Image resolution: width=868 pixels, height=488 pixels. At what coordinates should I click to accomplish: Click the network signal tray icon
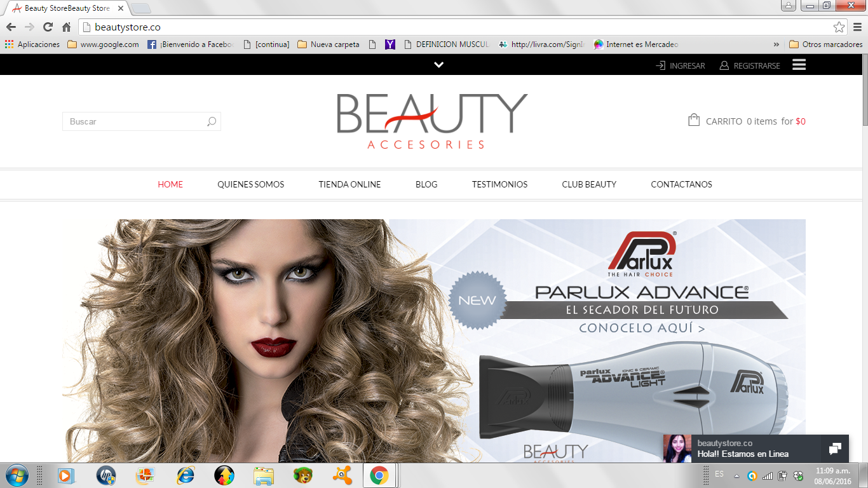(x=768, y=475)
